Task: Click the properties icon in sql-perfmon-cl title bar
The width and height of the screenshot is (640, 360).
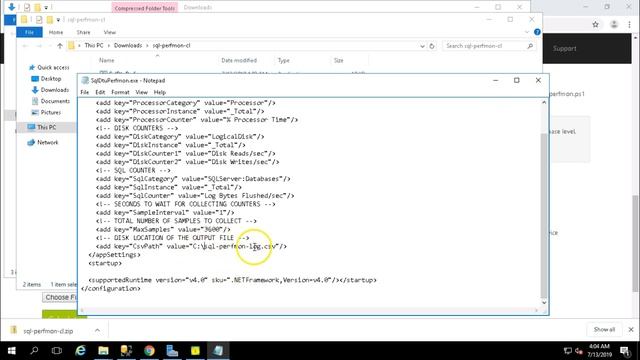Action: pyautogui.click(x=39, y=20)
